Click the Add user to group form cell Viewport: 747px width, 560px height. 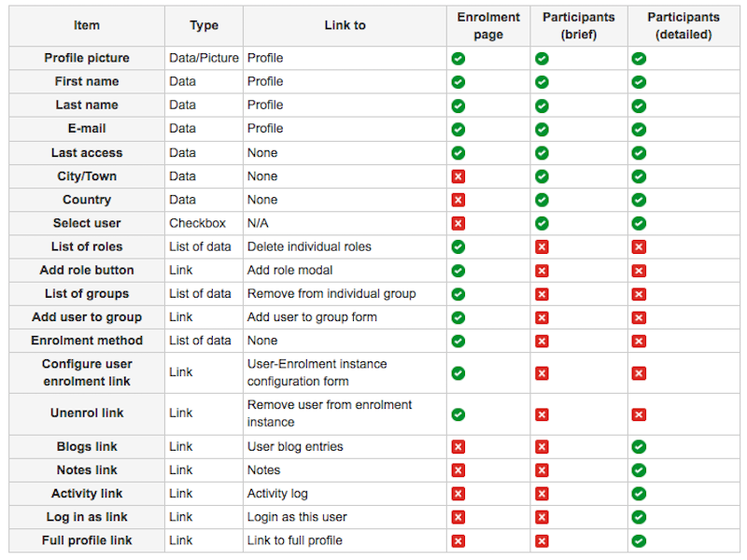coord(312,317)
